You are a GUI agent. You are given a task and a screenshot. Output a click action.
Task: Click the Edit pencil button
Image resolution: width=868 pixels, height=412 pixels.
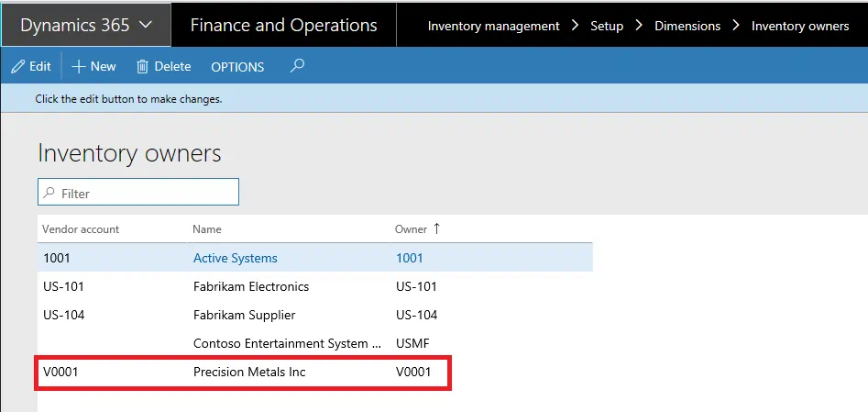pyautogui.click(x=31, y=67)
